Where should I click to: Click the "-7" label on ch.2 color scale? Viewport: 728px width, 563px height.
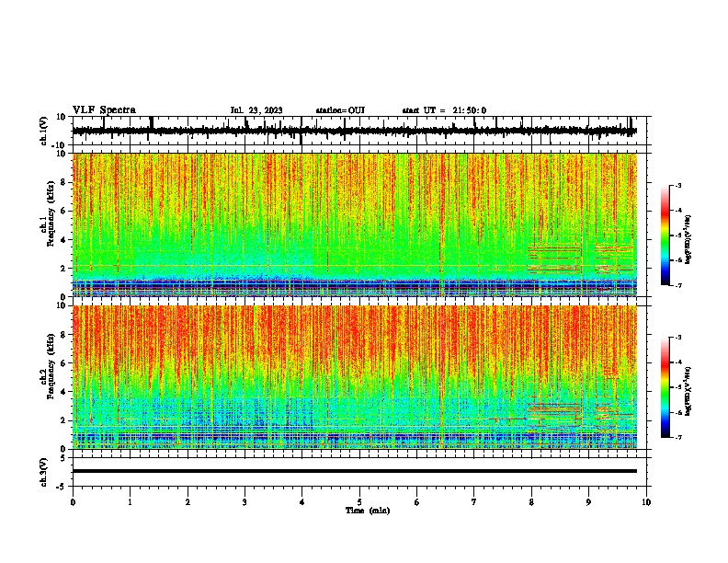point(677,437)
